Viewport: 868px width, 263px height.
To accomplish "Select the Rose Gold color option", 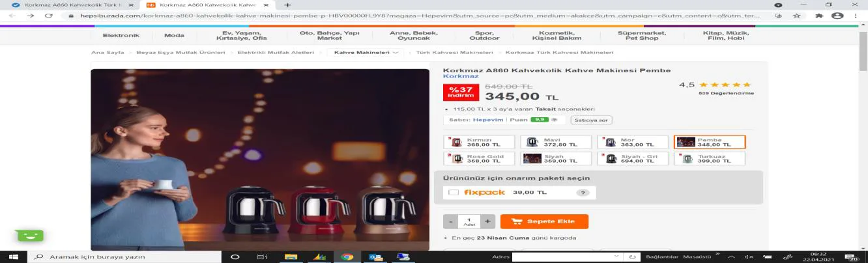I will pos(479,158).
